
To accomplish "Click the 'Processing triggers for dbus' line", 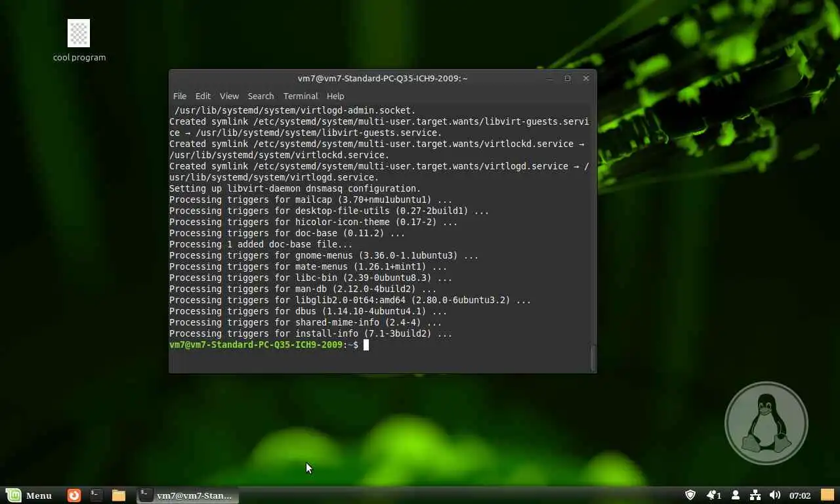I will (308, 311).
